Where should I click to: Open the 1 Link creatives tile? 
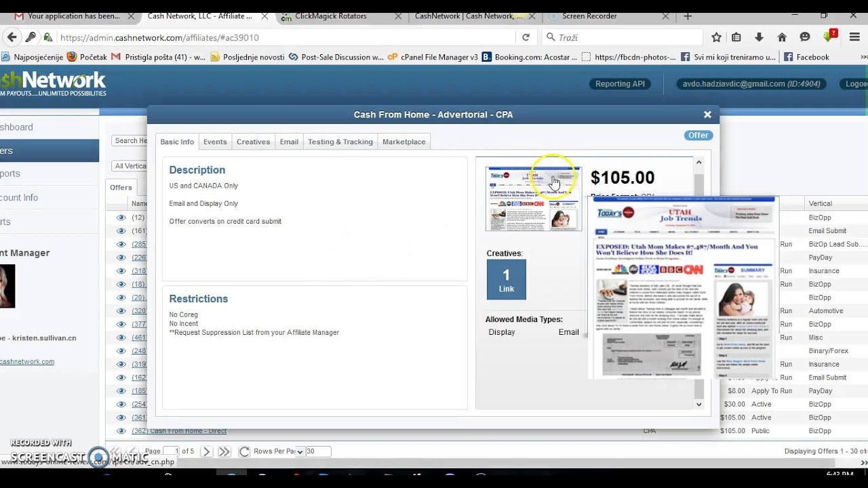point(506,279)
